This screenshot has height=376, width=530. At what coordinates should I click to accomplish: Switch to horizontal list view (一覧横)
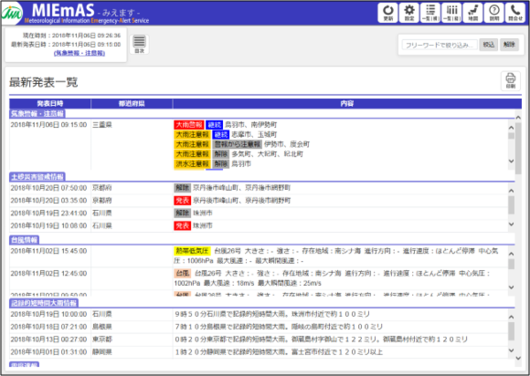click(x=430, y=13)
